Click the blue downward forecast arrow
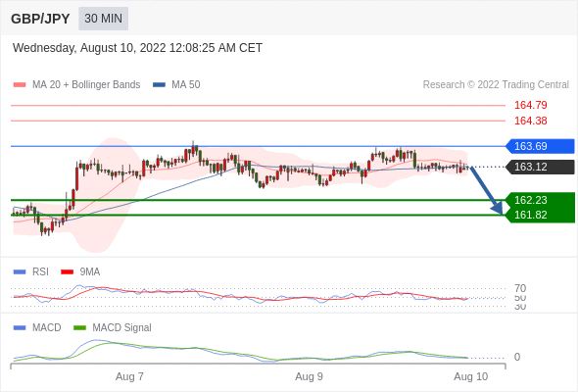This screenshot has height=392, width=578. (486, 191)
